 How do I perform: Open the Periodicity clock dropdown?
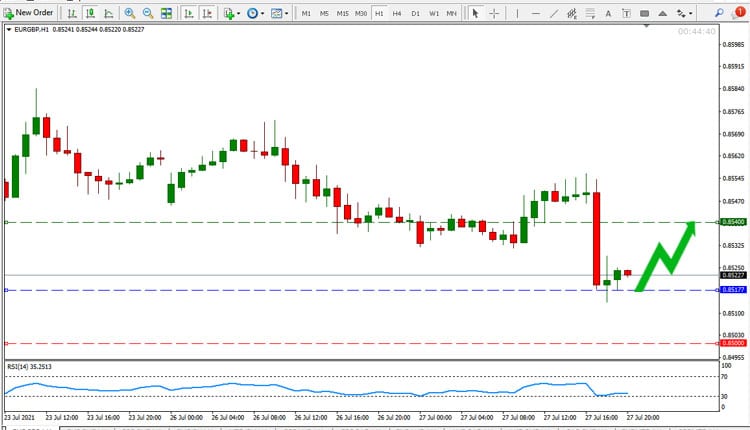point(255,13)
